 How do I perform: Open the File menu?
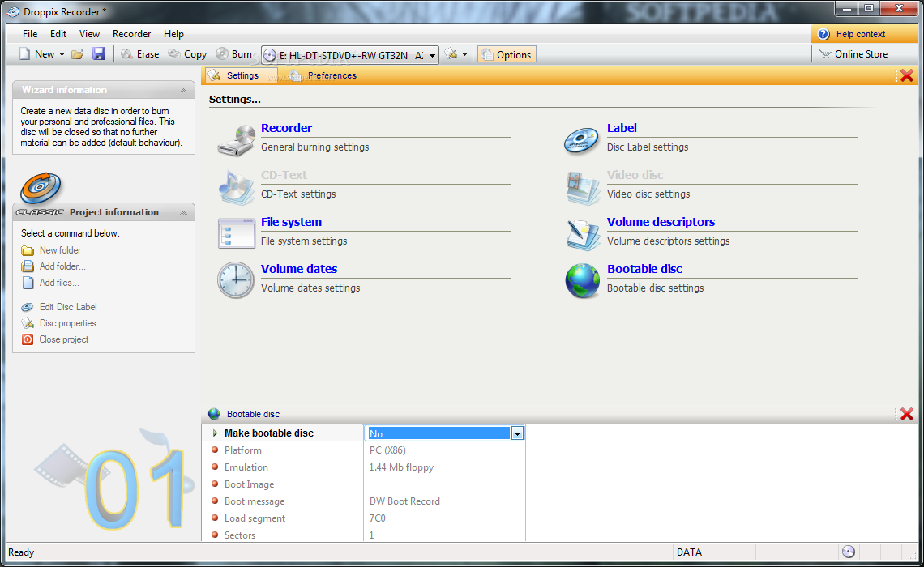coord(30,33)
